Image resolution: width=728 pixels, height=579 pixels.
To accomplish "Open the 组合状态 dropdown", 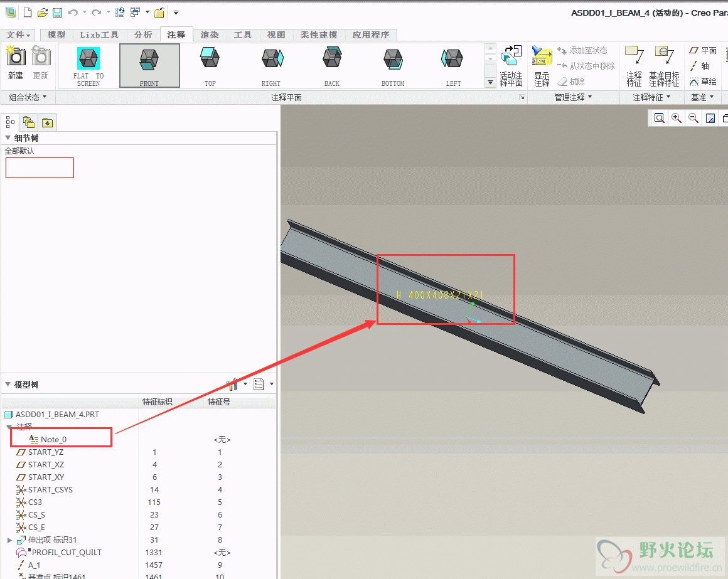I will click(28, 97).
